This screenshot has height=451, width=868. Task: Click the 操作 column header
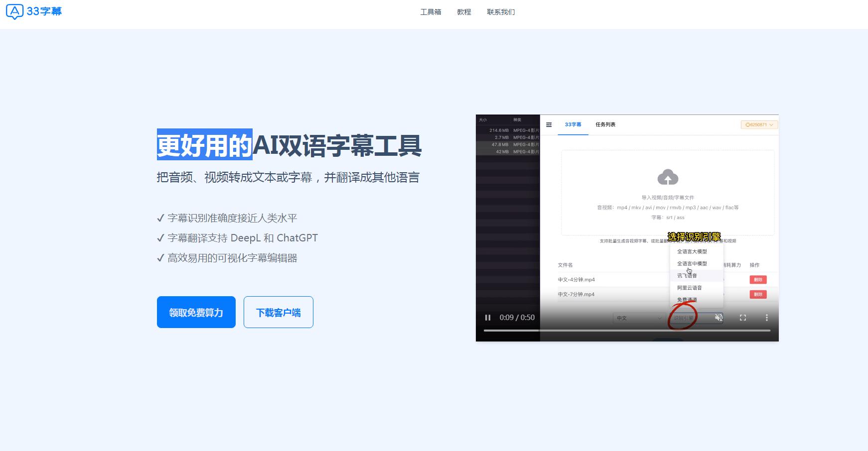pos(755,265)
